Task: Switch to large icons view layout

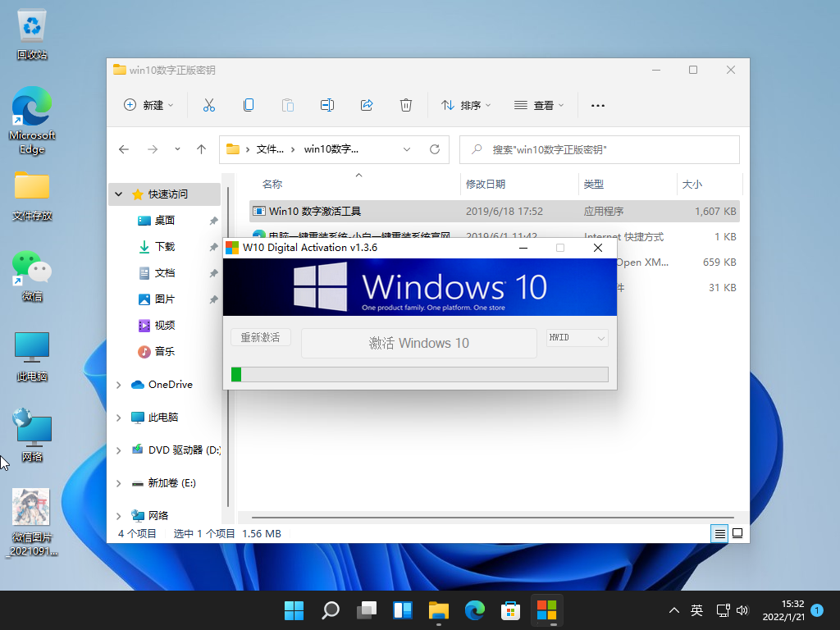Action: tap(737, 533)
